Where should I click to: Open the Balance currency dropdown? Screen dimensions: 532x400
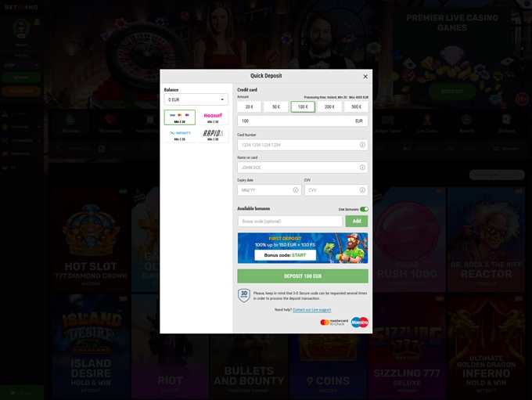pyautogui.click(x=196, y=100)
